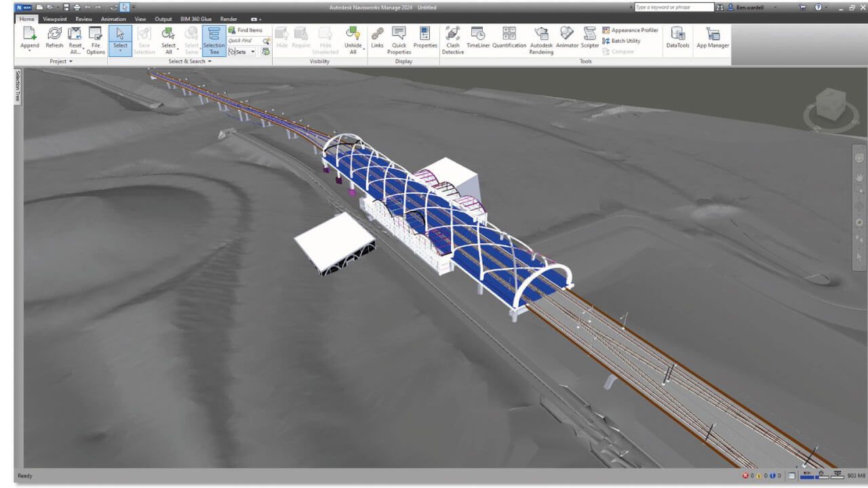Open Autodesk Rendering window
868x488 pixels.
point(541,41)
